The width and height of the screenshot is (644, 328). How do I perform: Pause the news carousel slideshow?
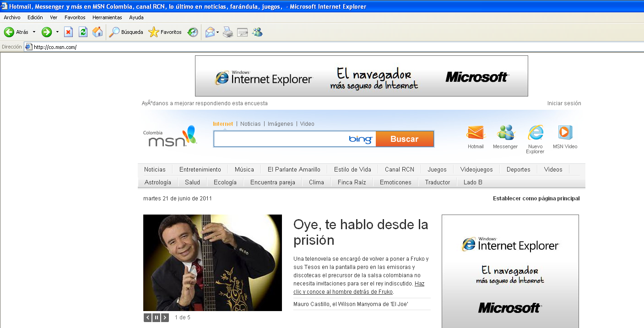[x=156, y=317]
